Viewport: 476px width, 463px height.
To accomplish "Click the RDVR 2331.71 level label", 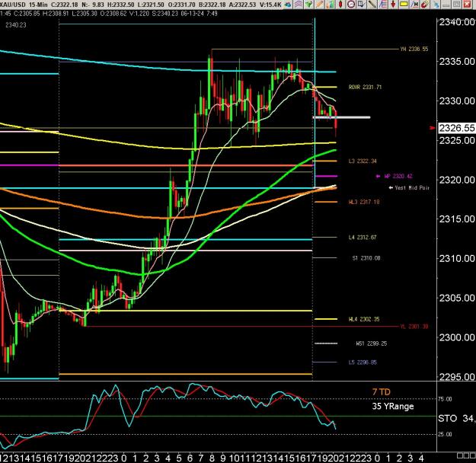I will 365,87.
